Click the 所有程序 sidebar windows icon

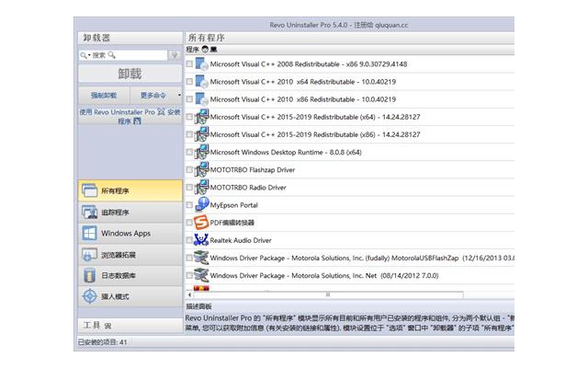89,190
